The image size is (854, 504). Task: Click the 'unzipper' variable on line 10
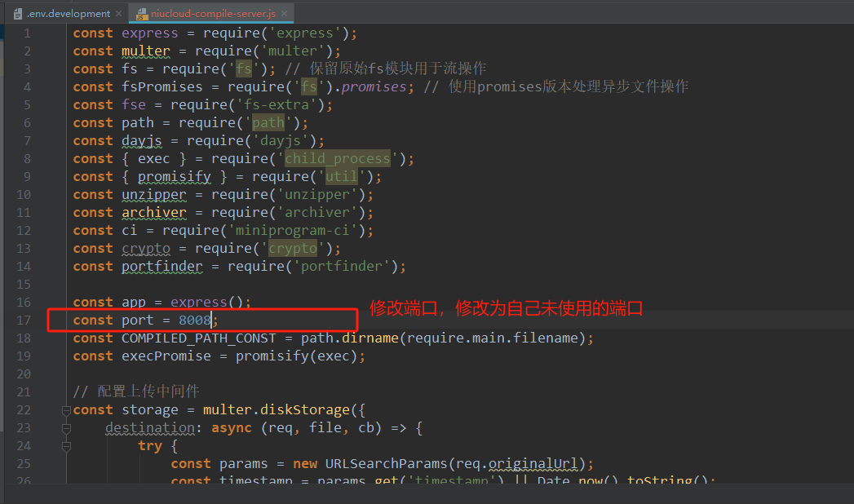pyautogui.click(x=153, y=195)
